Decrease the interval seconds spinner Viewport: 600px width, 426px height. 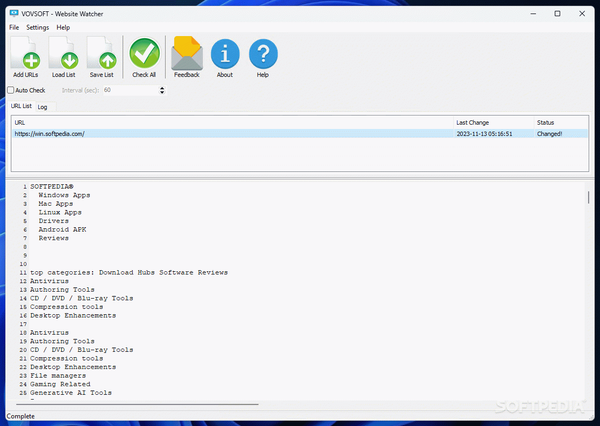pos(162,92)
